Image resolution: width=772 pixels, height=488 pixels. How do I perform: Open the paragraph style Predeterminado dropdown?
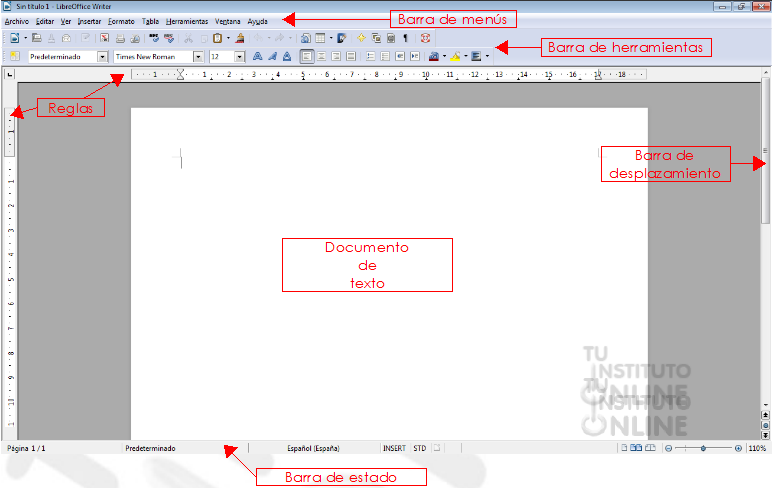[102, 57]
